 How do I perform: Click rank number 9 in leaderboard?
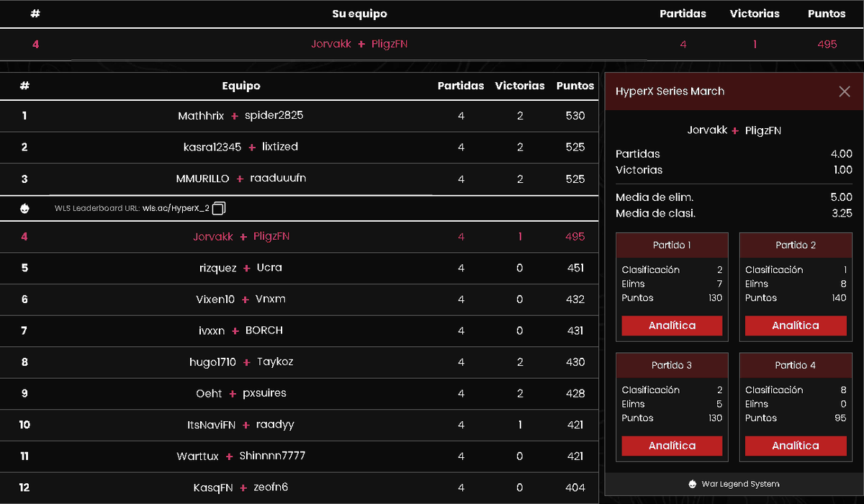pyautogui.click(x=24, y=393)
